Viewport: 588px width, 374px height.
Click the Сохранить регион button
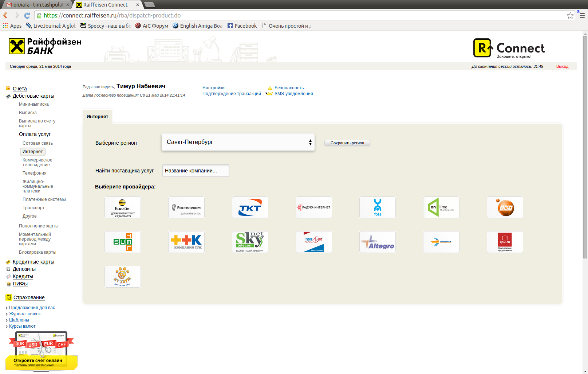pyautogui.click(x=347, y=143)
